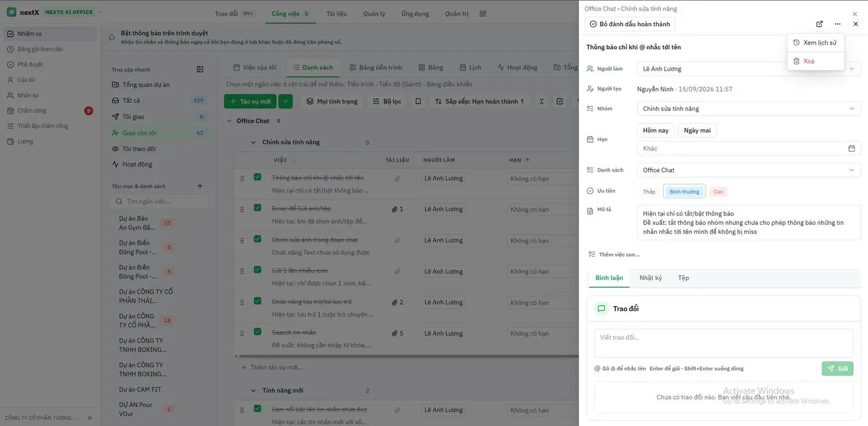Switch to the Nhật ký tab
The image size is (868, 426).
pos(650,278)
